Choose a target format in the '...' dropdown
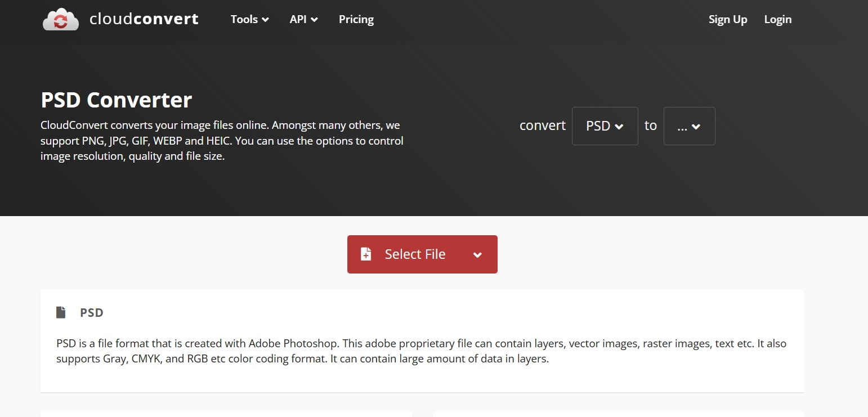868x417 pixels. pyautogui.click(x=689, y=126)
